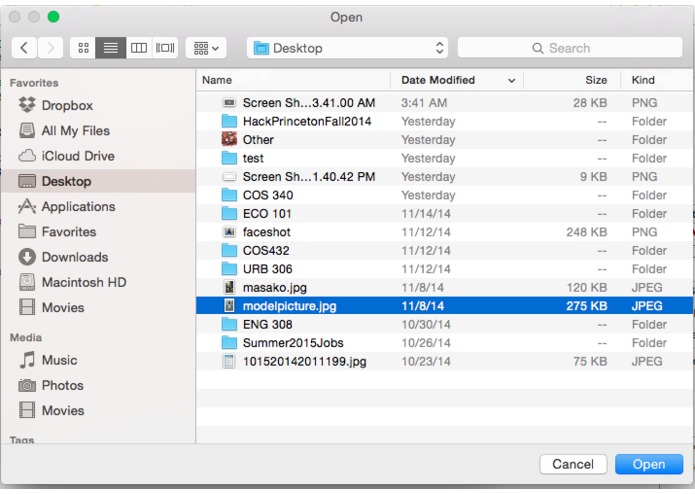Select the Summer2015Jobs folder
Screen dimensions: 695x494
(x=445, y=343)
